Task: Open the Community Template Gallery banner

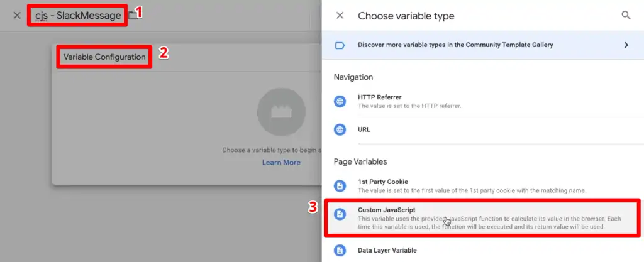Action: [x=483, y=45]
